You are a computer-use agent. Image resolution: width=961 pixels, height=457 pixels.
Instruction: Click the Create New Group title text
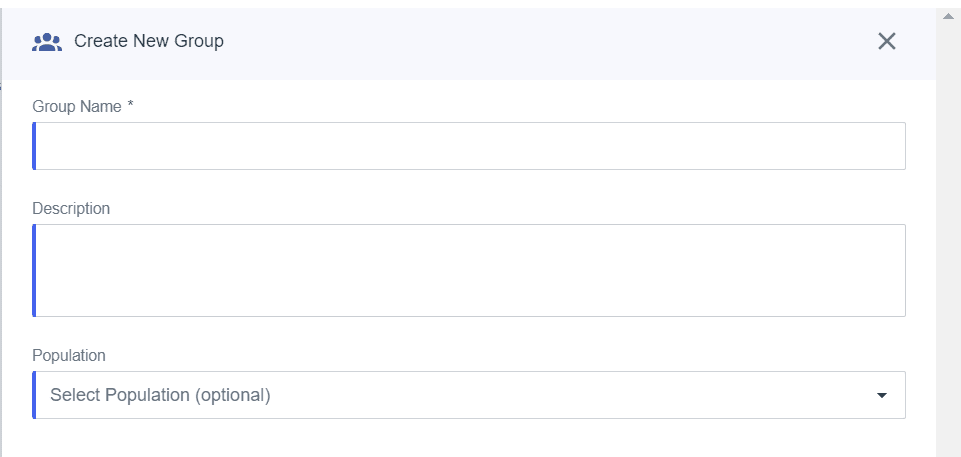pyautogui.click(x=149, y=41)
